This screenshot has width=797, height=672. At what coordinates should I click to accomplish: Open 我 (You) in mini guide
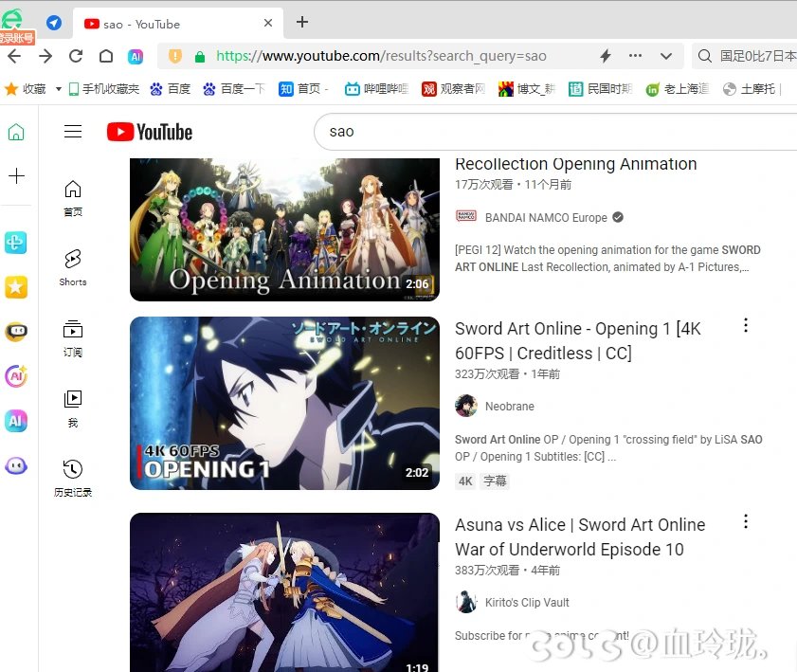point(73,409)
